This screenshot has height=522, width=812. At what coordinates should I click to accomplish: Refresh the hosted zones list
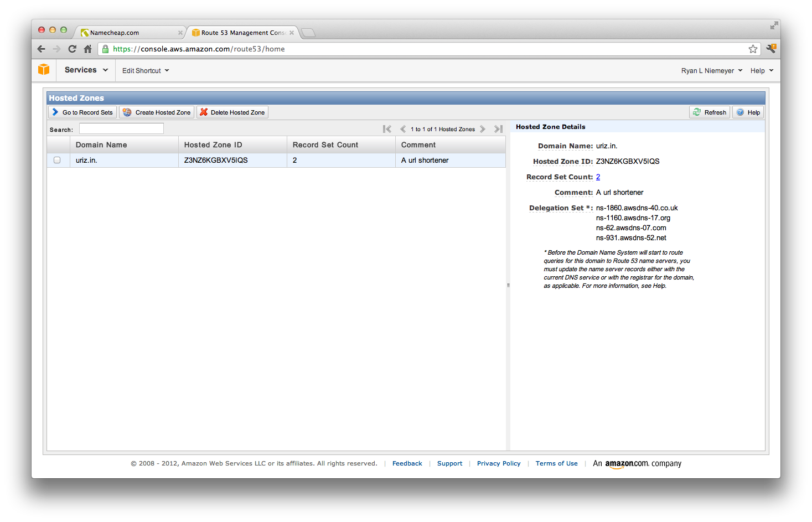tap(710, 112)
